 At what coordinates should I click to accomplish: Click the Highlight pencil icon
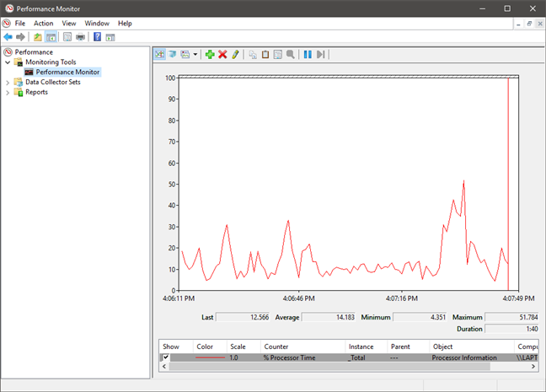pyautogui.click(x=235, y=54)
